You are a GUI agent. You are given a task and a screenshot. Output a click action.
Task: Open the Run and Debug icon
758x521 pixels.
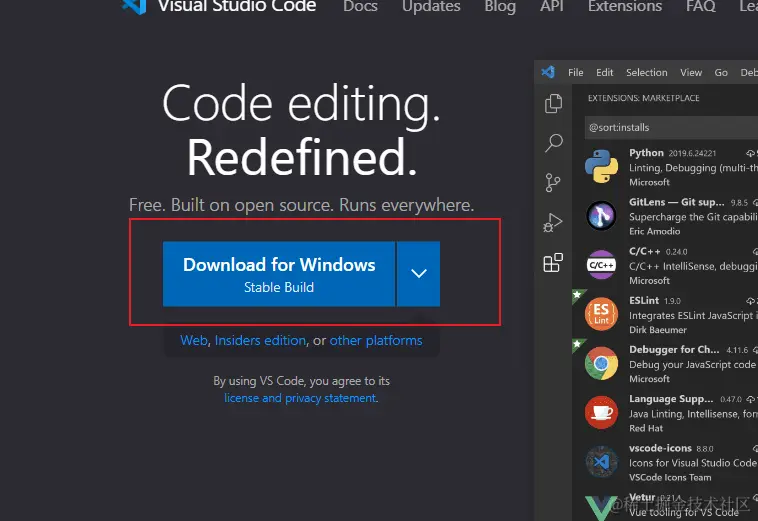(x=553, y=222)
